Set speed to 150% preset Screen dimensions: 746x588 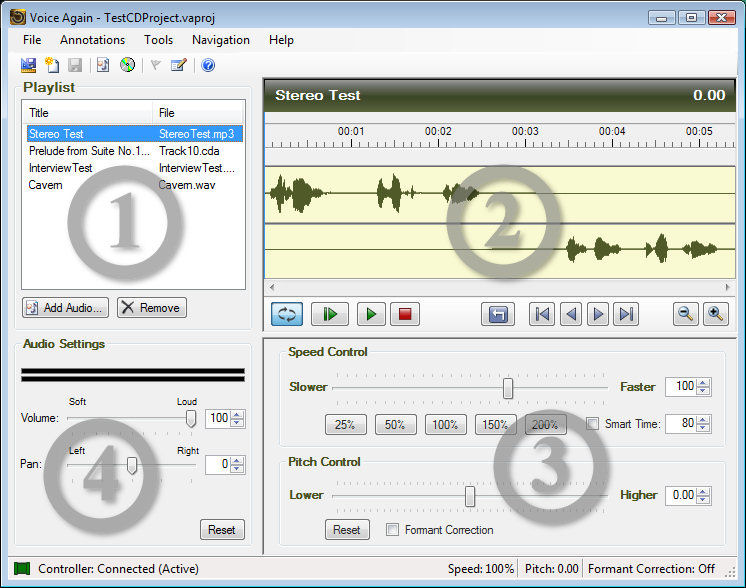coord(496,424)
